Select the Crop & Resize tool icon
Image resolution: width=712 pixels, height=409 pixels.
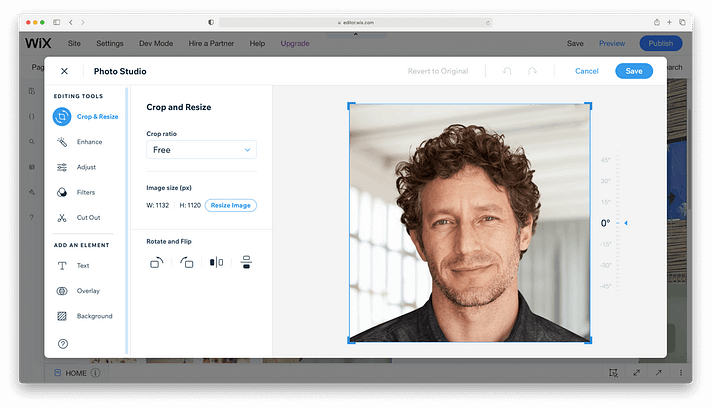pyautogui.click(x=62, y=116)
